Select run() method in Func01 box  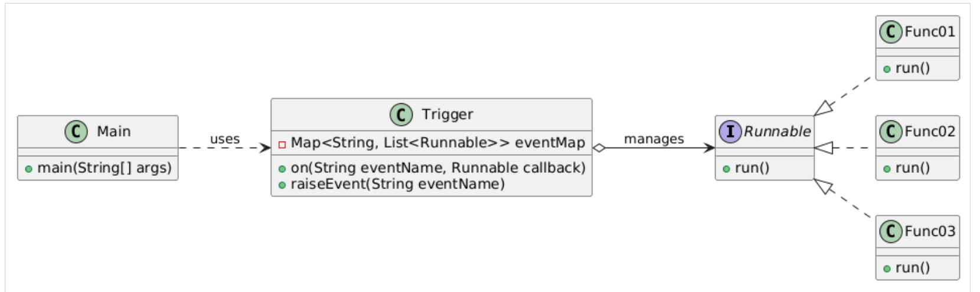(913, 68)
